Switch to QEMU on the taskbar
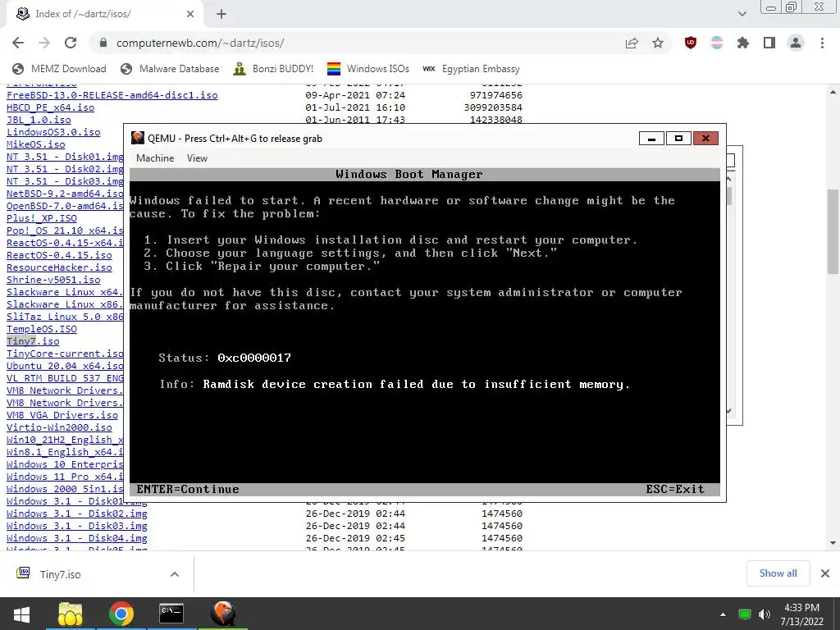840x630 pixels. tap(223, 614)
